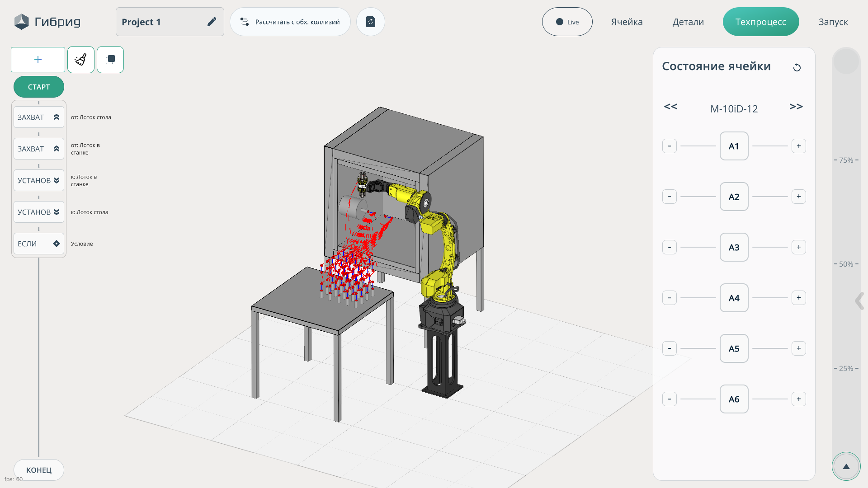868x488 pixels.
Task: Increase axis A1 with plus button
Action: [798, 146]
